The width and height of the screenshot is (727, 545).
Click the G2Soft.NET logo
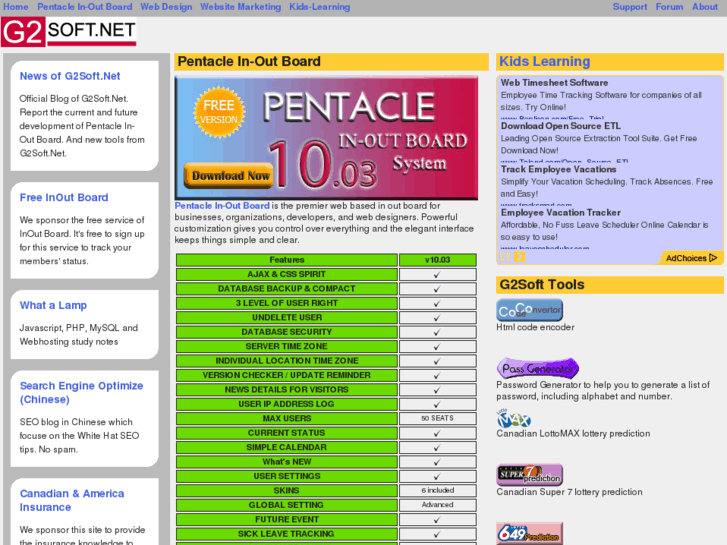[69, 32]
